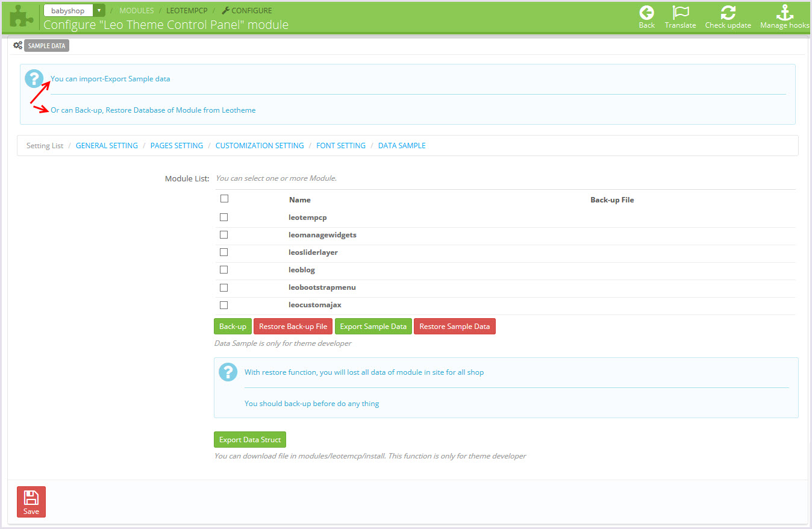Click the Name column header

click(300, 199)
